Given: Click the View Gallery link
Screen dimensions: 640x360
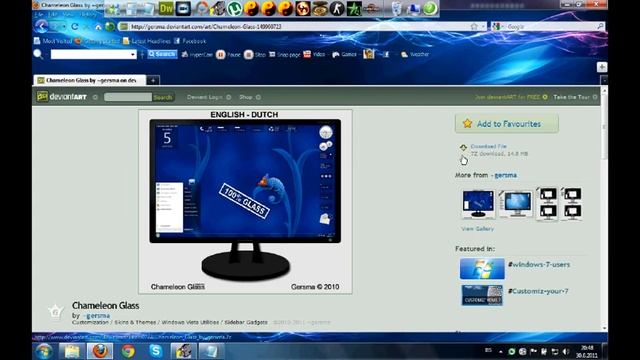Looking at the screenshot, I should 477,229.
